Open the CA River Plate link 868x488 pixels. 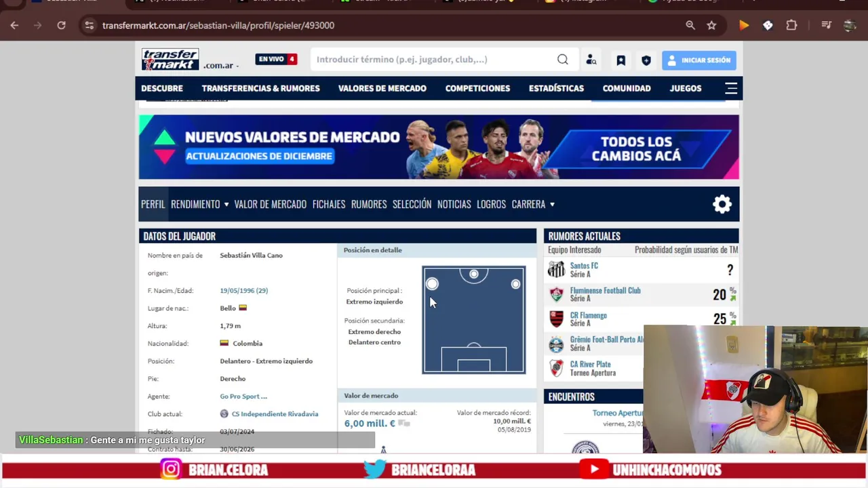(x=590, y=365)
